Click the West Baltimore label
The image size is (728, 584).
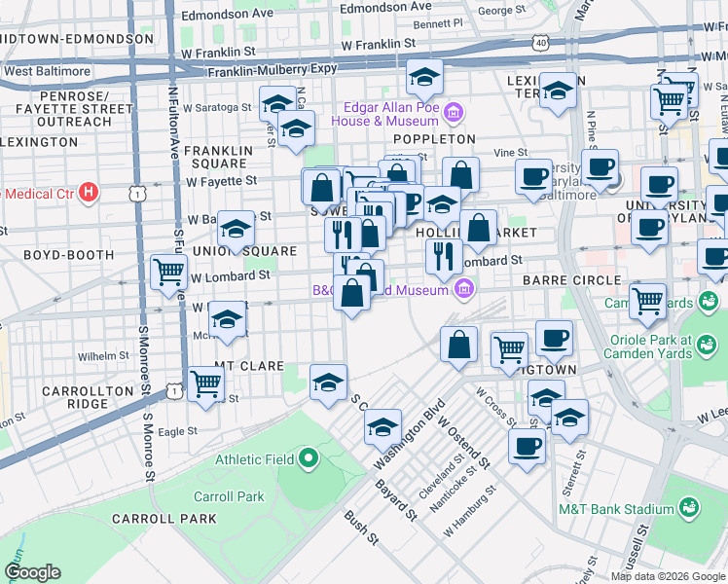click(48, 71)
